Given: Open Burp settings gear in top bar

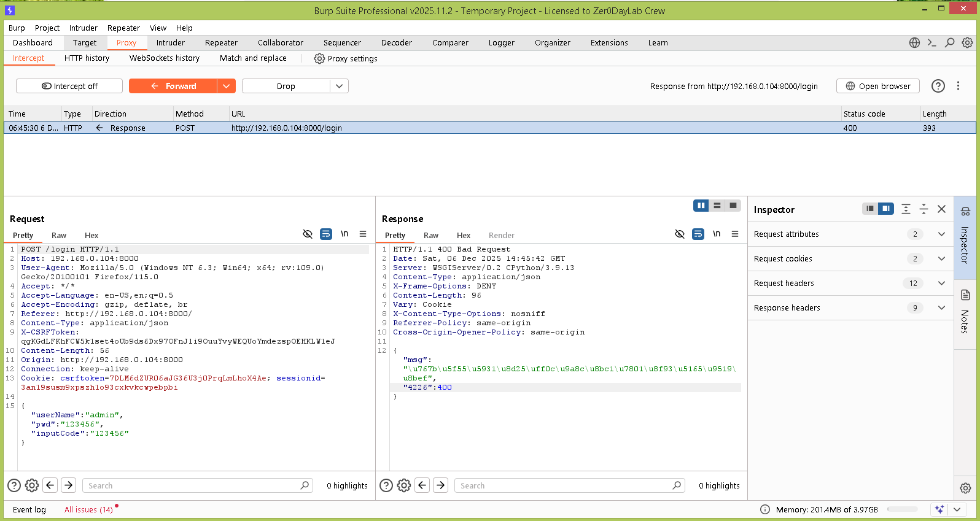Looking at the screenshot, I should point(967,42).
